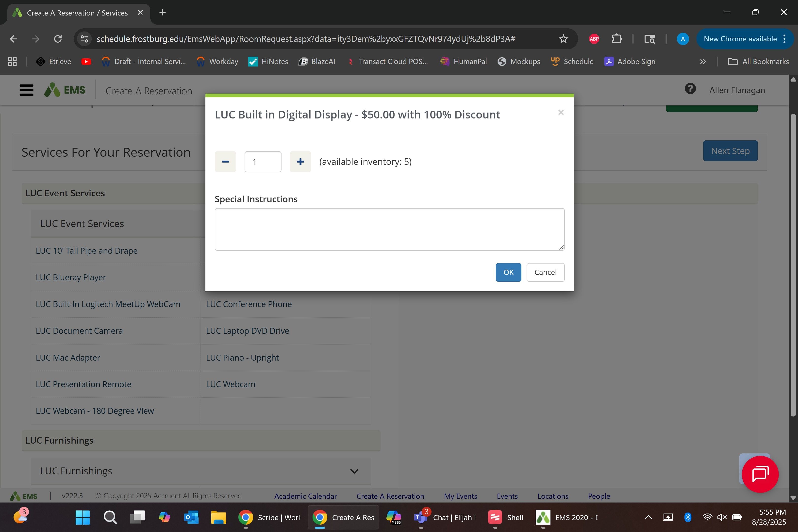Show more bookmarks with the chevron
The height and width of the screenshot is (532, 798).
pos(703,62)
